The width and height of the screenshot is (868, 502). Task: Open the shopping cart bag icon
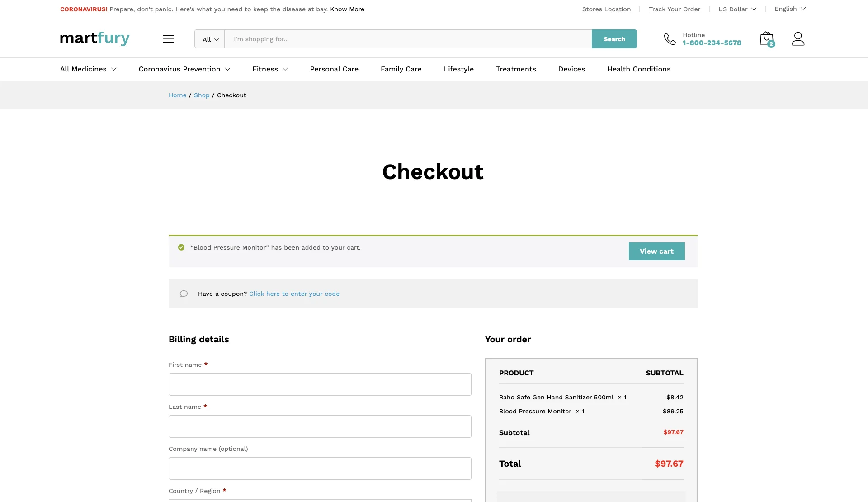pos(766,39)
